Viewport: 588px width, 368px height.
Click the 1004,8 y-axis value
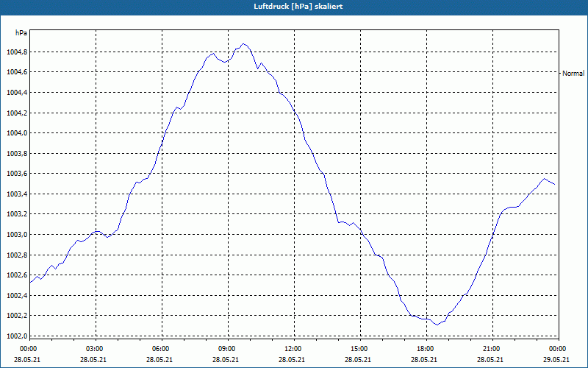(17, 52)
